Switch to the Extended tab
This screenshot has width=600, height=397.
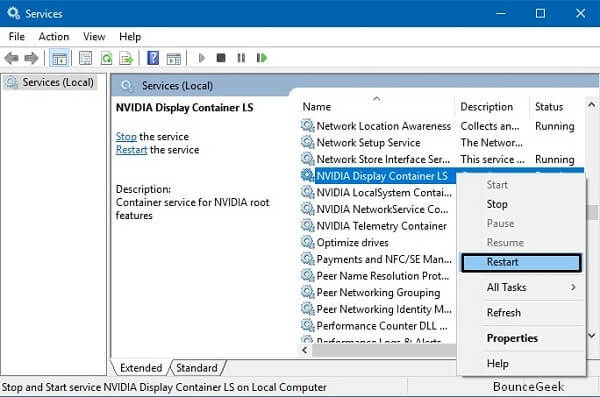141,368
